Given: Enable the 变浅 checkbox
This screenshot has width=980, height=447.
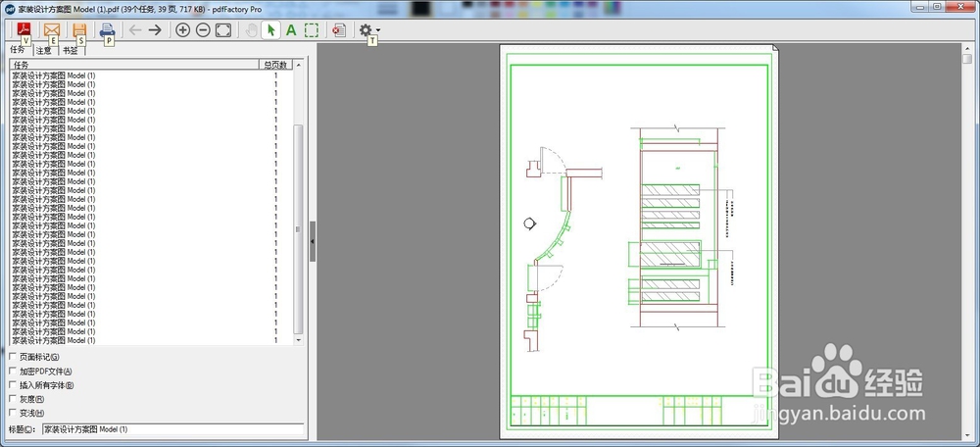Looking at the screenshot, I should [x=13, y=413].
